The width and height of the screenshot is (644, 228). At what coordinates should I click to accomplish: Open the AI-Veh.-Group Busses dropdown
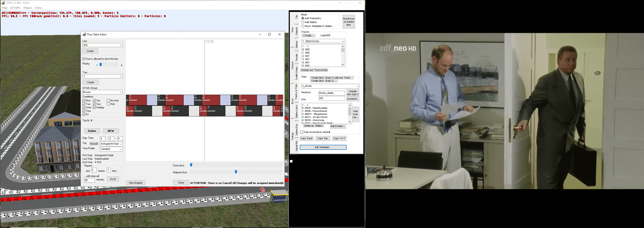(x=120, y=92)
